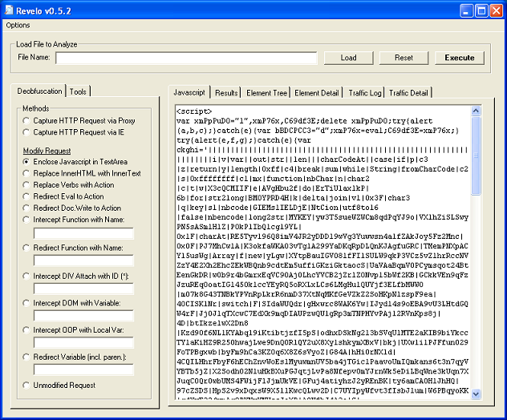The image size is (507, 420).
Task: Open the Options menu
Action: point(18,25)
